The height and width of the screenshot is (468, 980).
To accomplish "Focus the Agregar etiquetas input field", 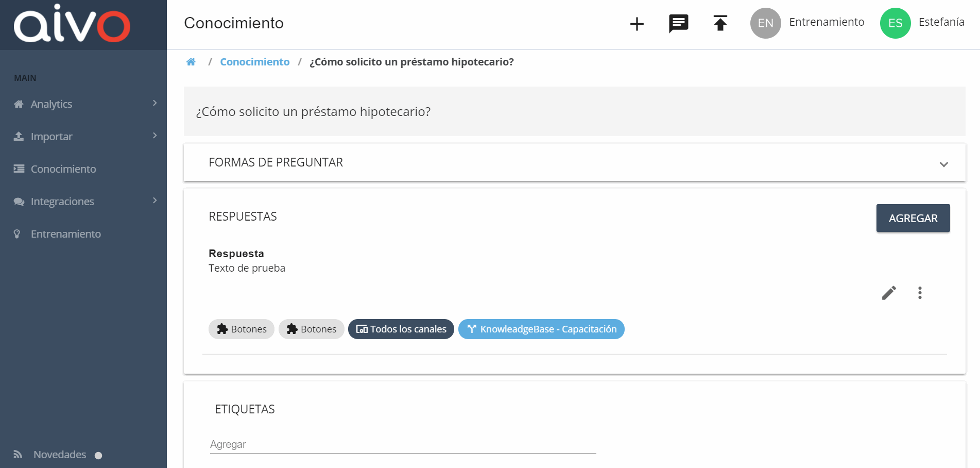I will (403, 444).
